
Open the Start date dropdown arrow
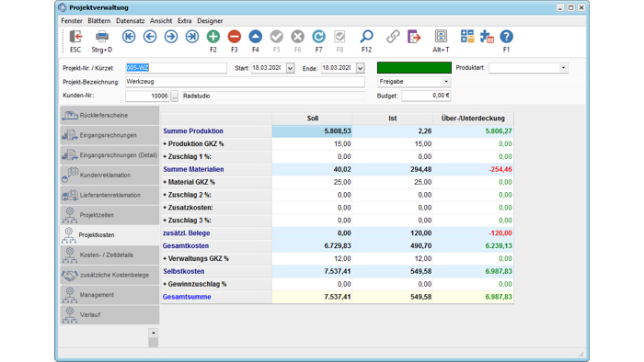click(290, 68)
